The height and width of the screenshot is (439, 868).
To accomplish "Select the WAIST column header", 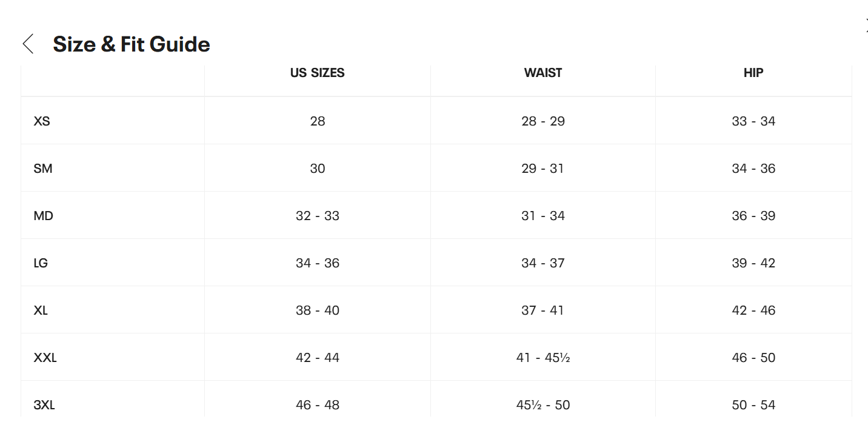I will (543, 73).
